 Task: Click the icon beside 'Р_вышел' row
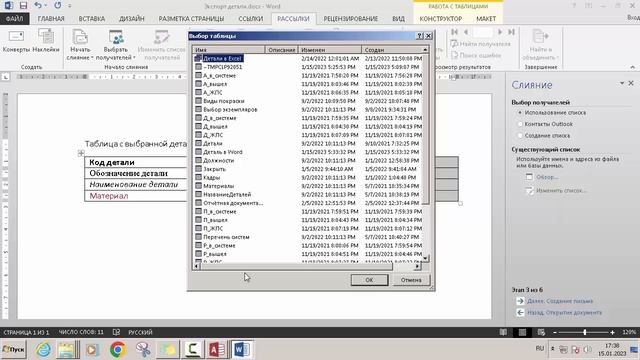(198, 254)
